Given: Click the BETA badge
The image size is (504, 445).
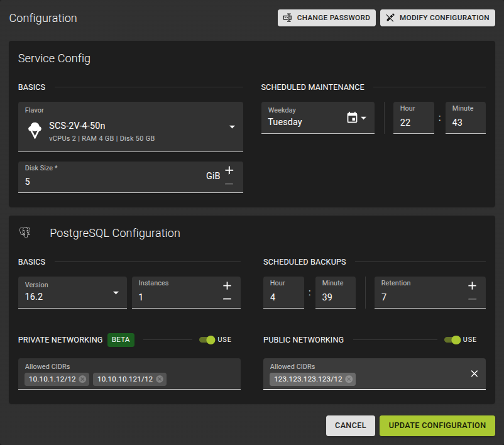Looking at the screenshot, I should click(x=121, y=340).
